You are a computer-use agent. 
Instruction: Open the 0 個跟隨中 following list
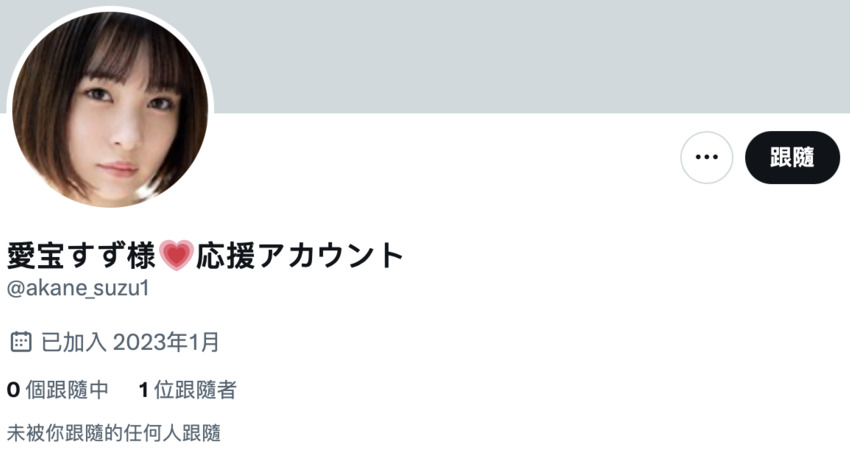tap(57, 390)
